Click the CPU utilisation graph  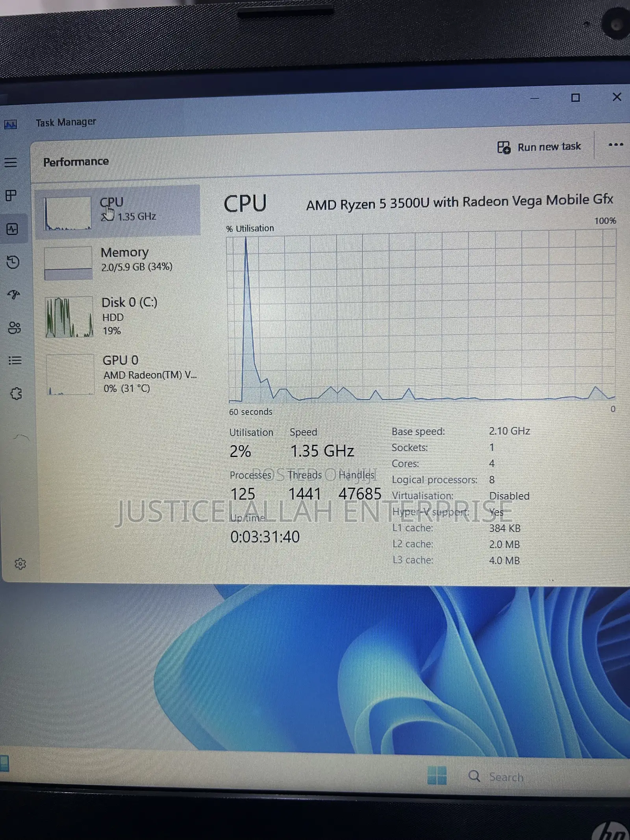[x=421, y=317]
